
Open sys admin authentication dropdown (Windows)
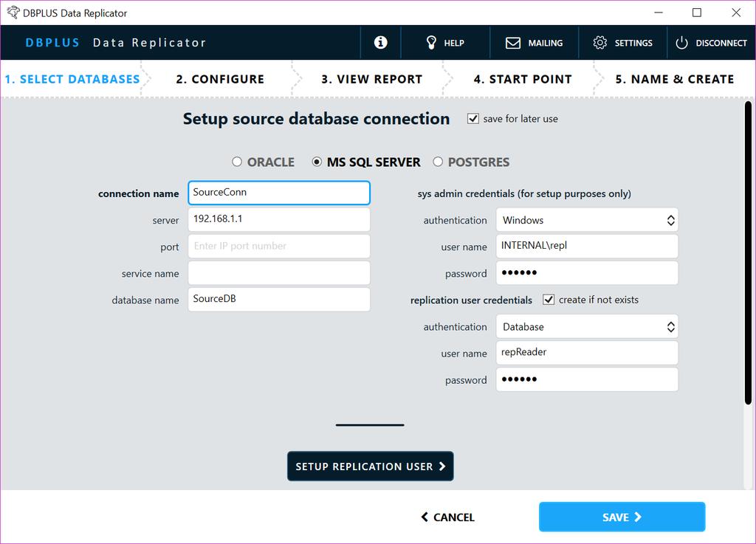click(x=587, y=220)
